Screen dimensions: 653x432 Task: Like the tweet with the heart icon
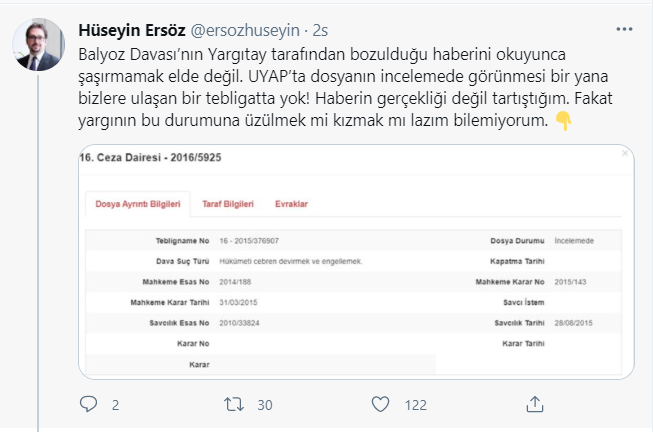[x=380, y=405]
